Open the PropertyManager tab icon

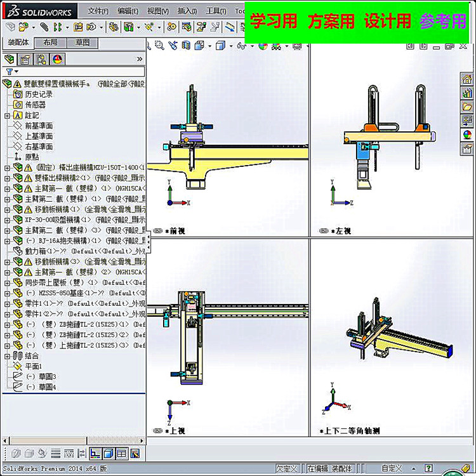point(25,59)
